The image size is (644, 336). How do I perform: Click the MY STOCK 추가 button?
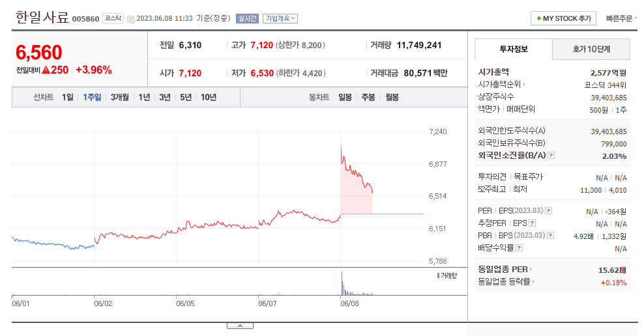pos(563,18)
